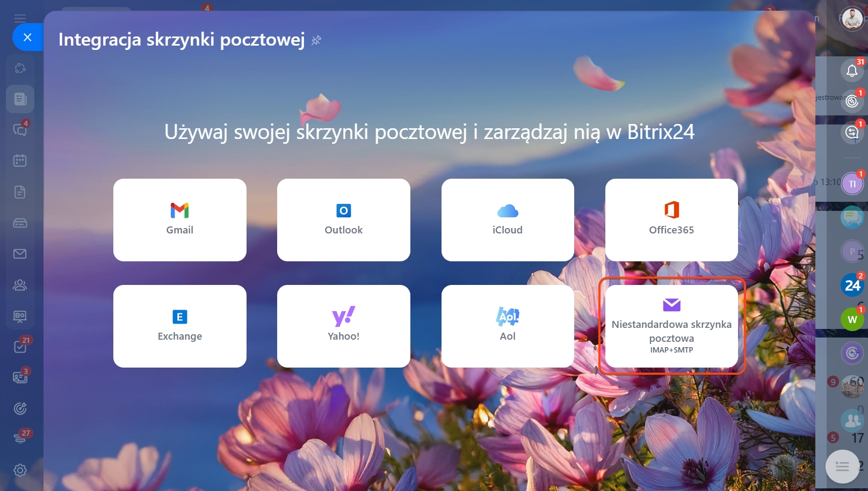Open the notifications bell with badge 31
Viewport: 868px width, 491px height.
(x=852, y=70)
